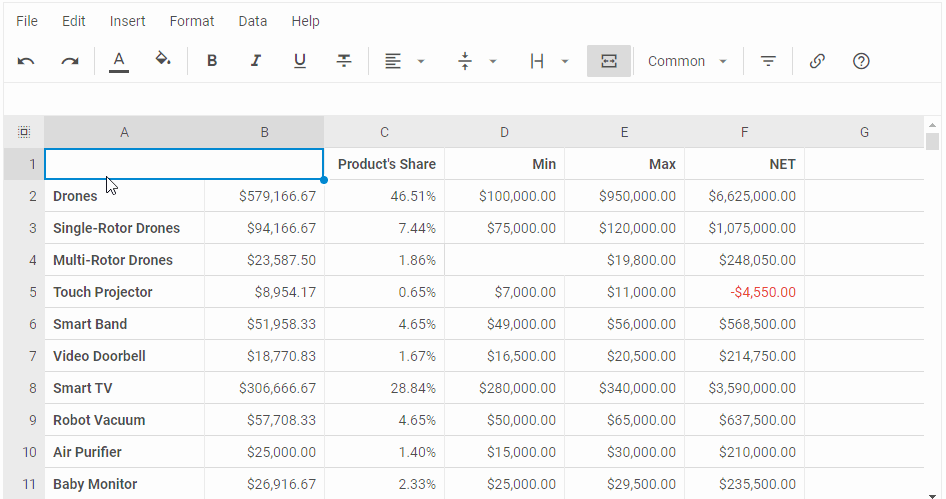Open the Insert menu
This screenshot has width=946, height=499.
point(127,21)
